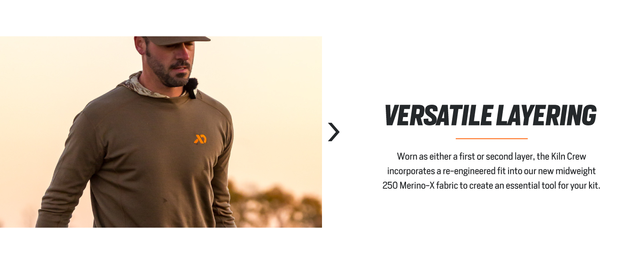The height and width of the screenshot is (264, 644).
Task: Click the orange logo on the sweatshirt
Action: tap(200, 139)
